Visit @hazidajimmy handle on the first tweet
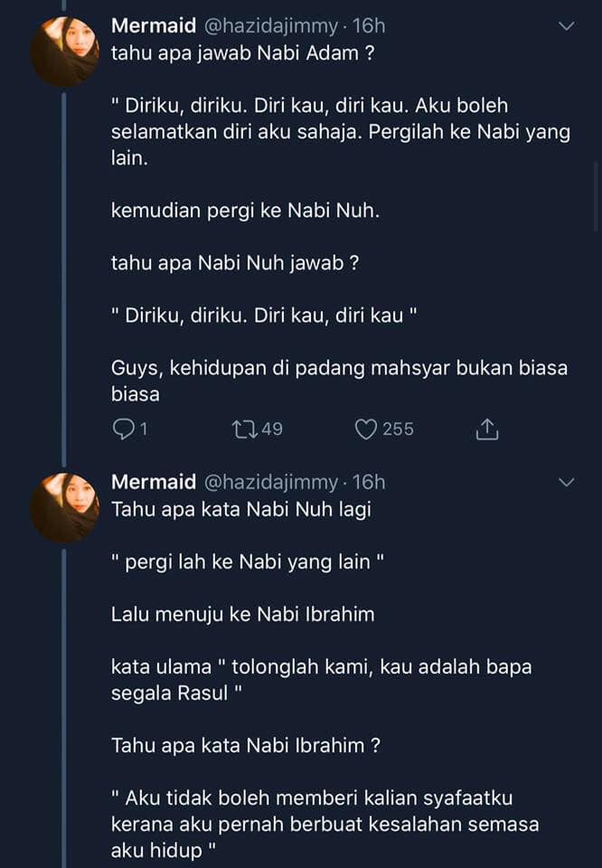The height and width of the screenshot is (868, 602). point(271,26)
